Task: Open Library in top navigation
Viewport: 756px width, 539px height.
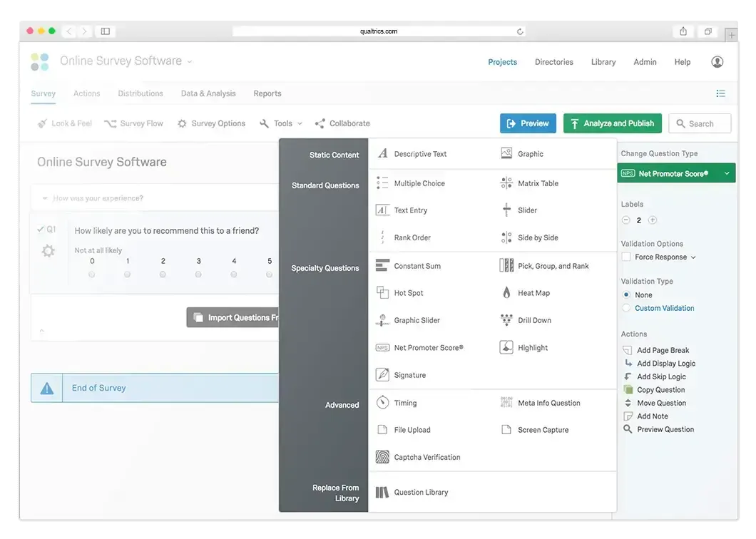Action: click(603, 62)
